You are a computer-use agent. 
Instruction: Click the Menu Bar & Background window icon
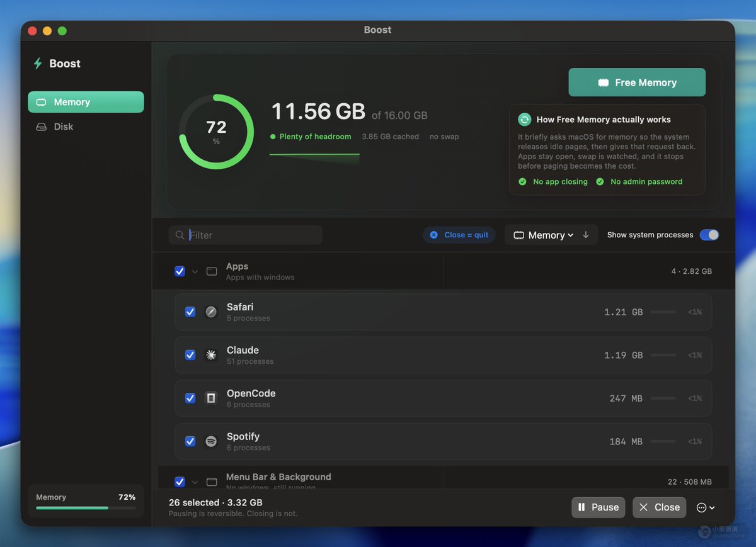click(212, 482)
